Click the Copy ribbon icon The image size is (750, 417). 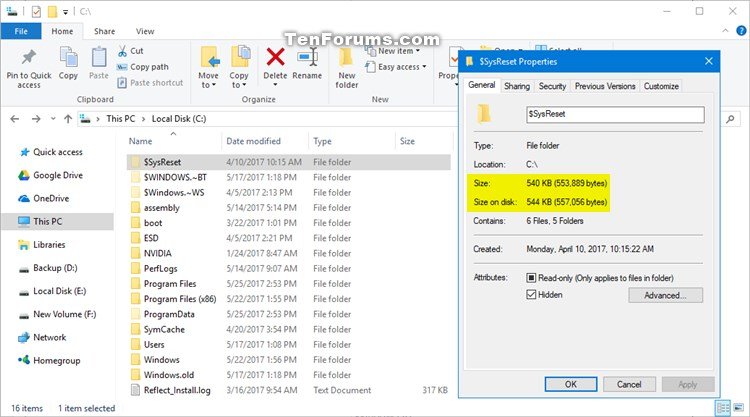(68, 57)
